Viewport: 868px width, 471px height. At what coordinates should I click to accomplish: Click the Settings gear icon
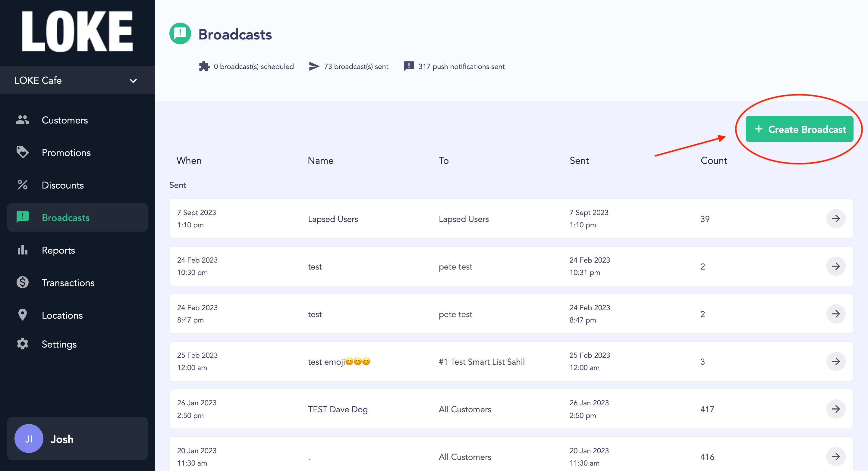click(x=23, y=344)
